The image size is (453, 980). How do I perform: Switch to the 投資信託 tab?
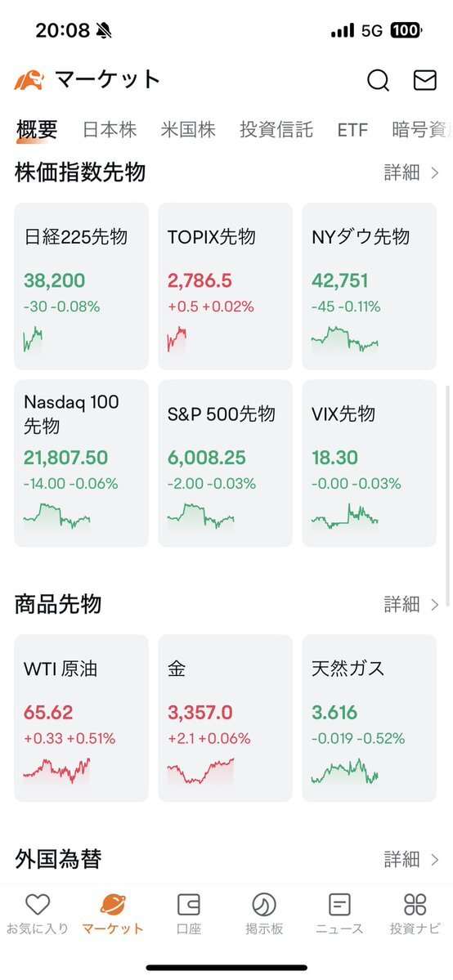[x=276, y=130]
